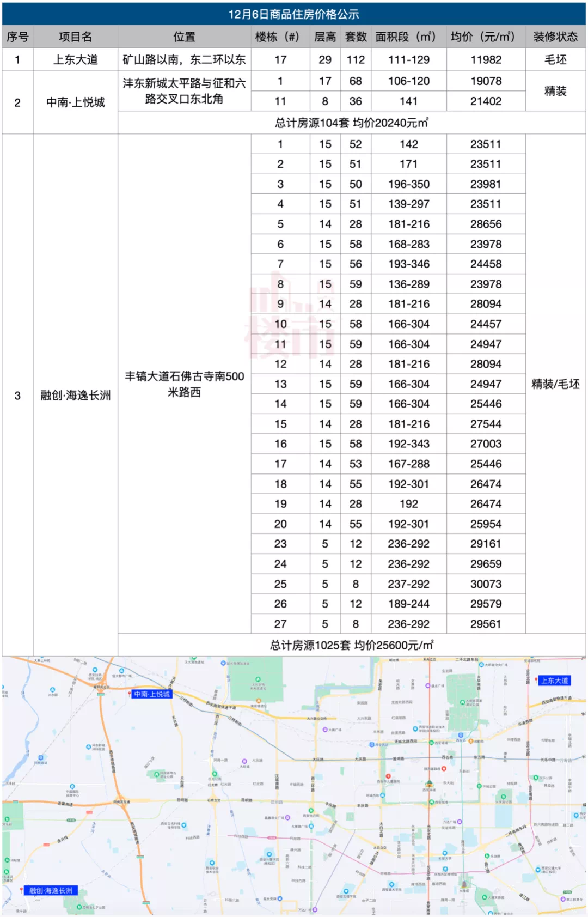Click the 西安文理学院 blue school icon

[346, 891]
